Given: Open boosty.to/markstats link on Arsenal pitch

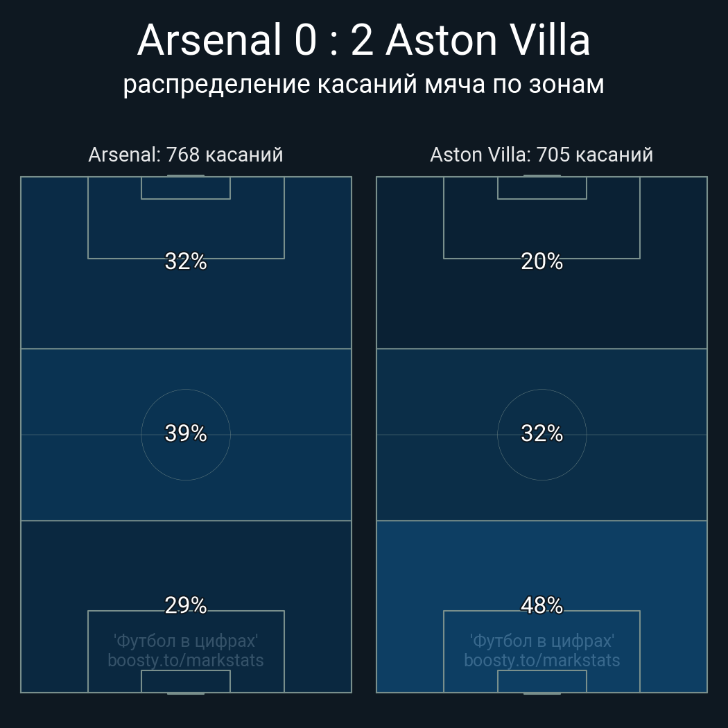Looking at the screenshot, I should pos(186,660).
